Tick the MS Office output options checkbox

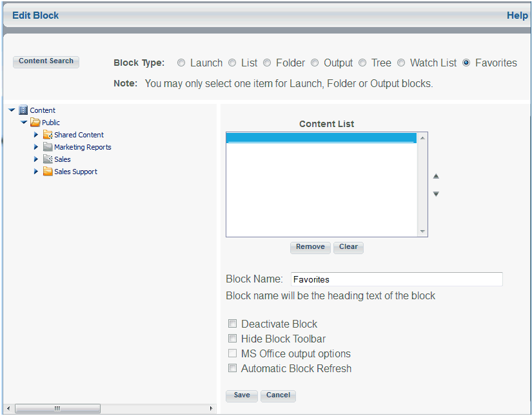pos(232,353)
